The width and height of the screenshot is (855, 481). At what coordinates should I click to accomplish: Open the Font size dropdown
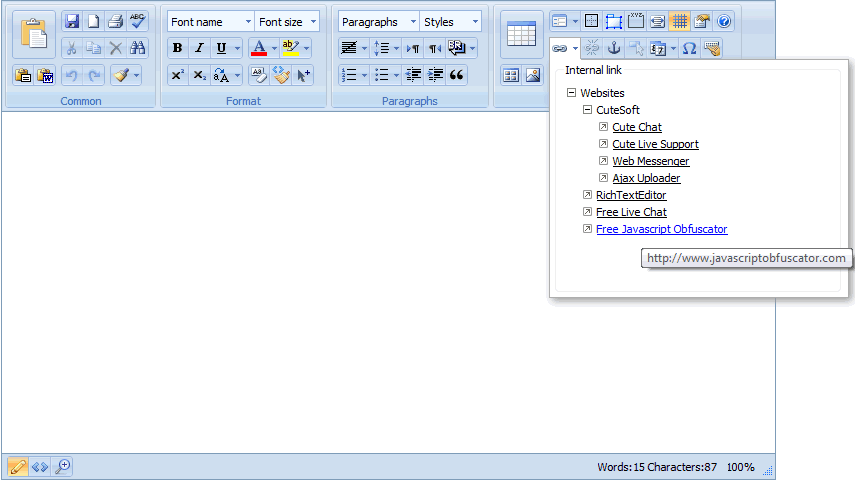click(287, 22)
